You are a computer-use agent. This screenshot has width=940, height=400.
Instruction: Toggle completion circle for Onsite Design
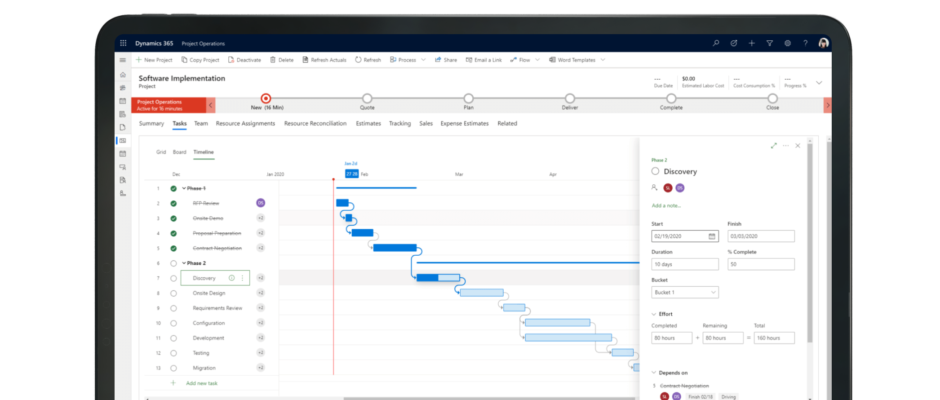click(x=173, y=293)
